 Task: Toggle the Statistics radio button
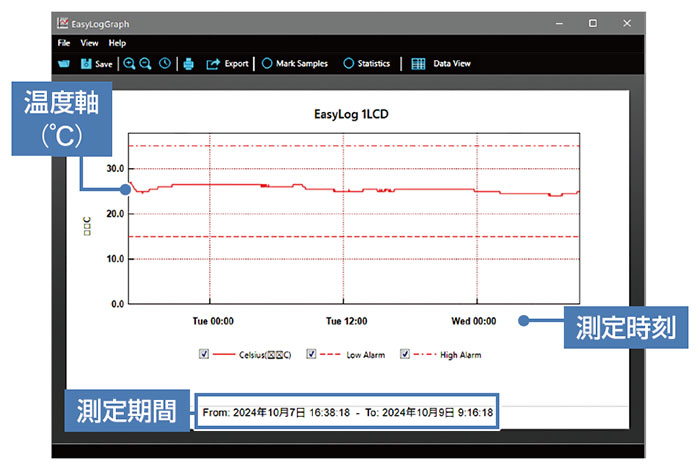point(349,63)
